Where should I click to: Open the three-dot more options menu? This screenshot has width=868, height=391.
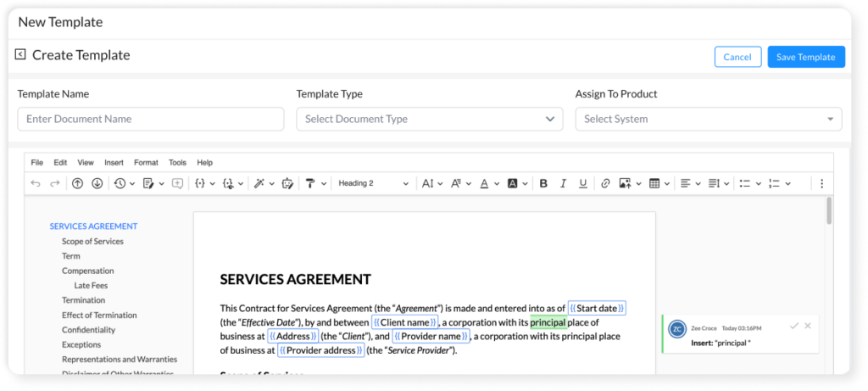point(821,183)
